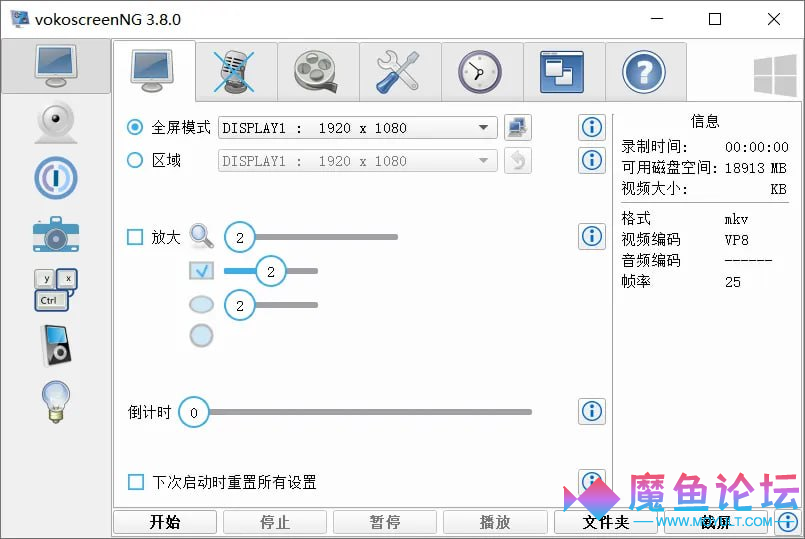Click the info icon in the 放大 row
Image resolution: width=805 pixels, height=539 pixels.
pyautogui.click(x=592, y=236)
